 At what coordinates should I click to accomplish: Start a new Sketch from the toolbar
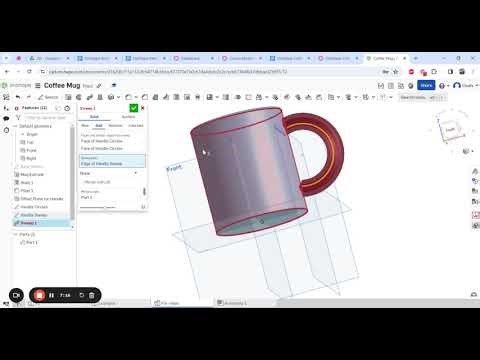(48, 97)
